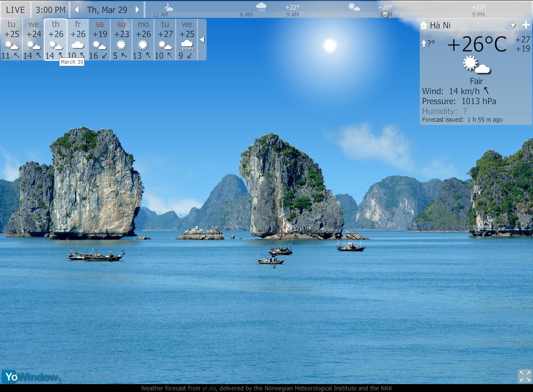Image resolution: width=533 pixels, height=392 pixels.
Task: Select the 'mo' +26 forecast day
Action: (x=143, y=40)
